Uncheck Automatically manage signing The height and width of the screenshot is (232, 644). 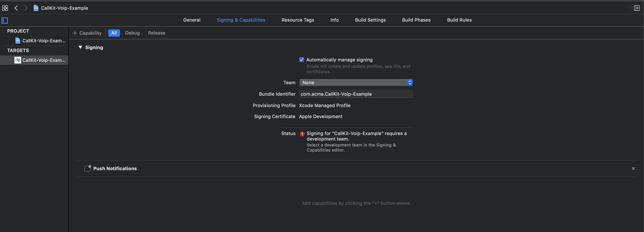pyautogui.click(x=301, y=60)
